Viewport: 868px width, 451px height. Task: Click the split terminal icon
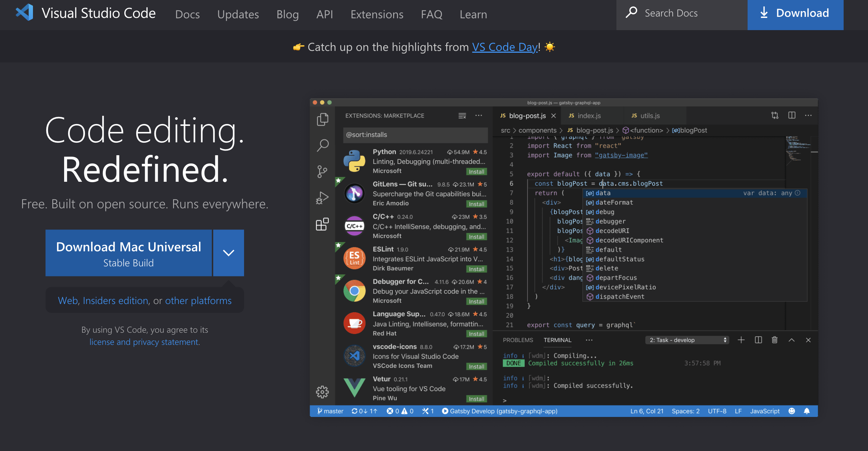point(758,340)
